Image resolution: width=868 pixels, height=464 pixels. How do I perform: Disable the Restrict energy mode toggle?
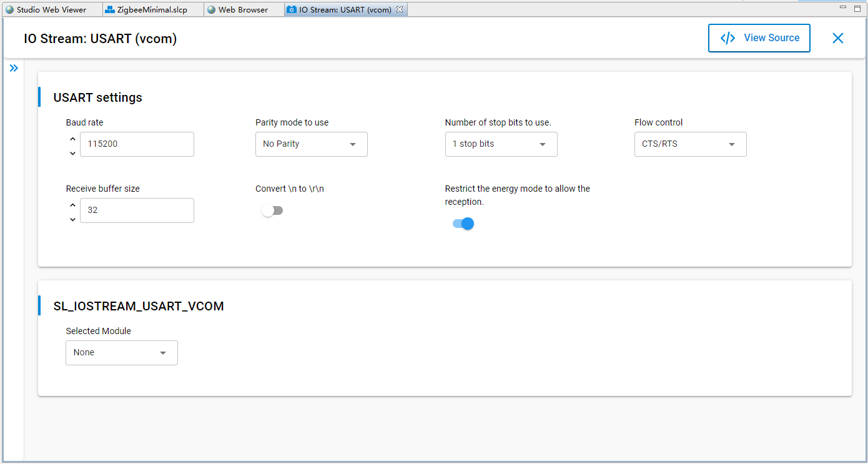(x=463, y=224)
